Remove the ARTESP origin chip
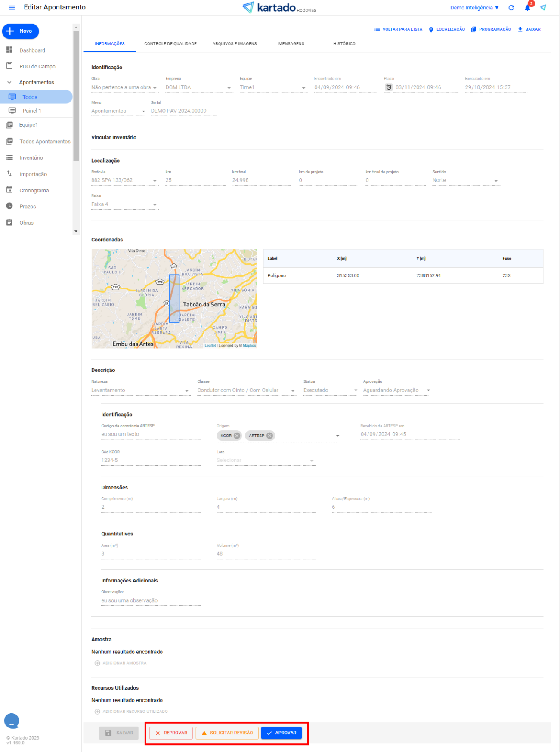Screen dimensions: 560x752 [x=270, y=436]
